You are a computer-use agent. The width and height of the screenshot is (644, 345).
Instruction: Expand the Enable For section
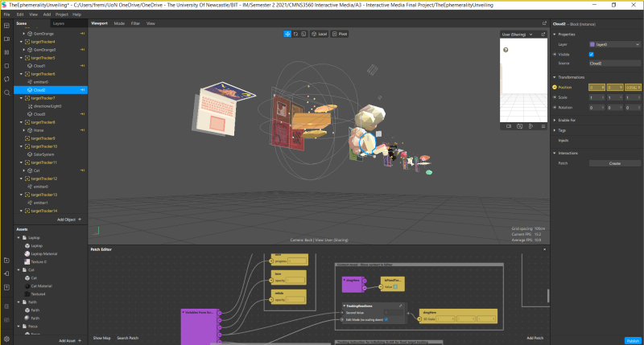point(555,120)
